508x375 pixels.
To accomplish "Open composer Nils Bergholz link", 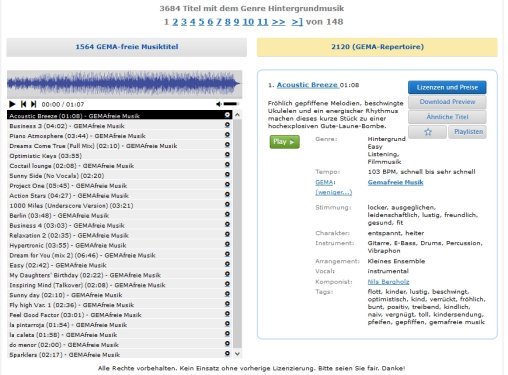I will 388,282.
